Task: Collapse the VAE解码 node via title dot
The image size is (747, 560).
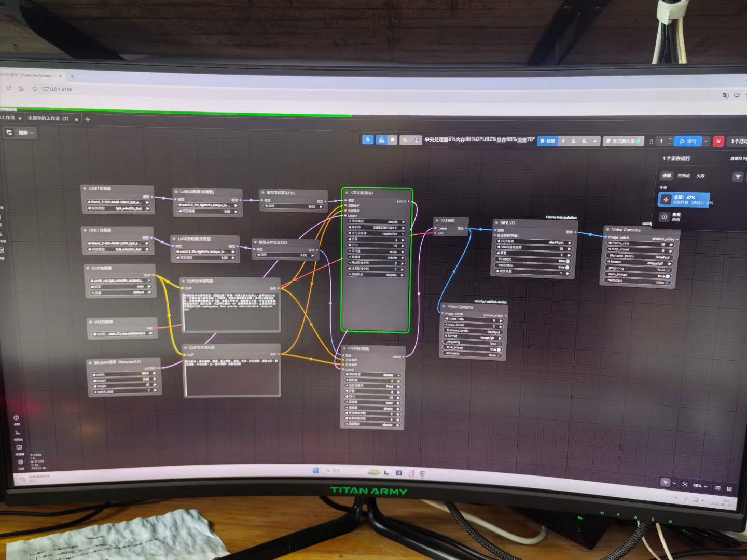Action: 437,221
